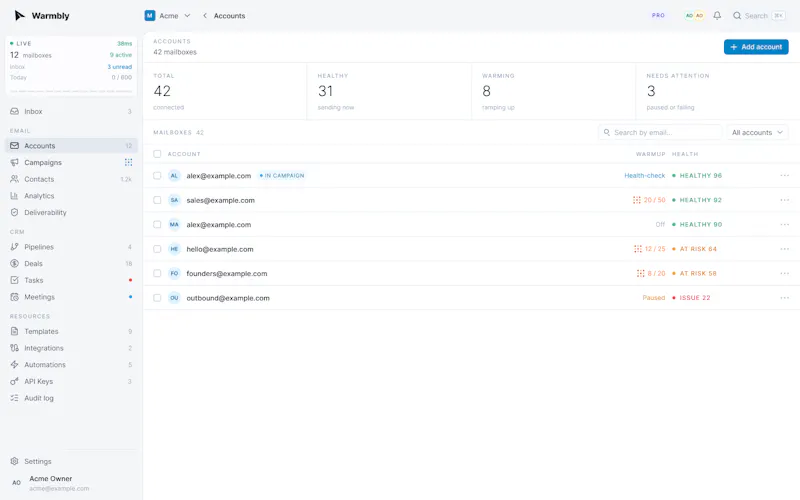Click the 3 unread link in Live card
800x500 pixels.
pos(119,67)
